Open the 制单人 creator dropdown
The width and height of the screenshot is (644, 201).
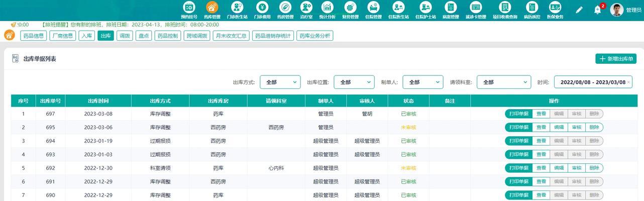click(422, 82)
